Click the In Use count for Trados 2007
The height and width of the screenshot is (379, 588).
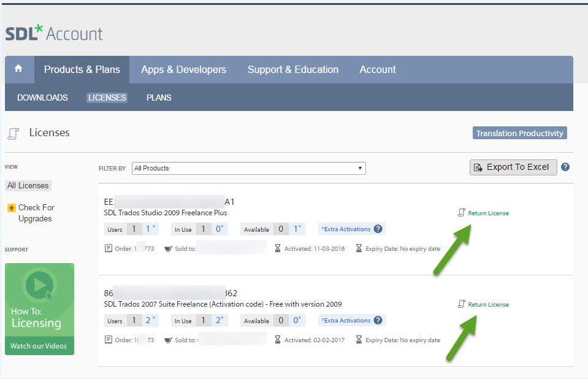point(212,321)
